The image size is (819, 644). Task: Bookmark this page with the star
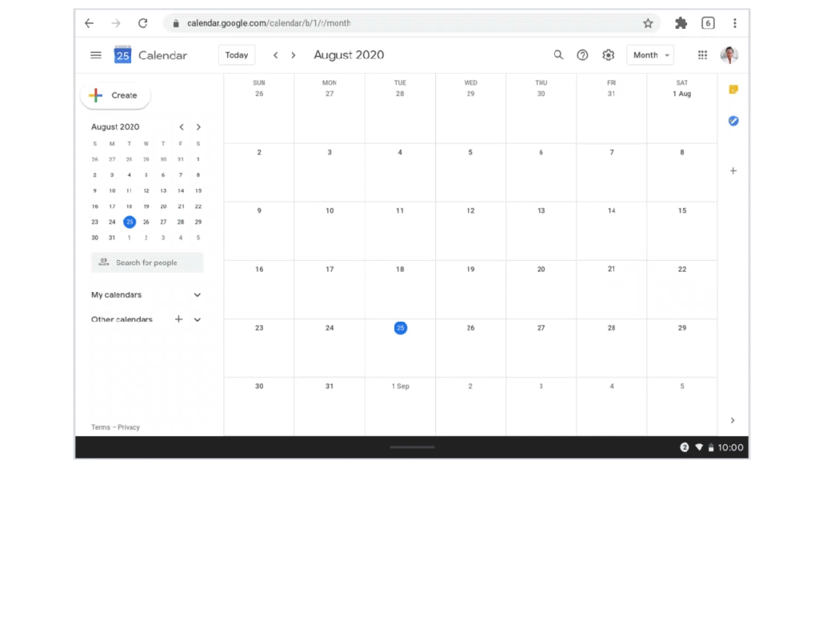point(648,23)
